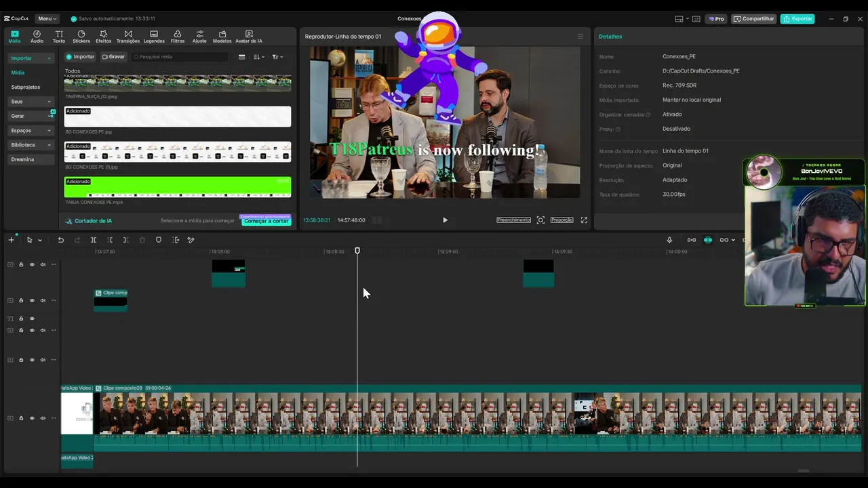Hide the main Clipe composto28 track

32,418
